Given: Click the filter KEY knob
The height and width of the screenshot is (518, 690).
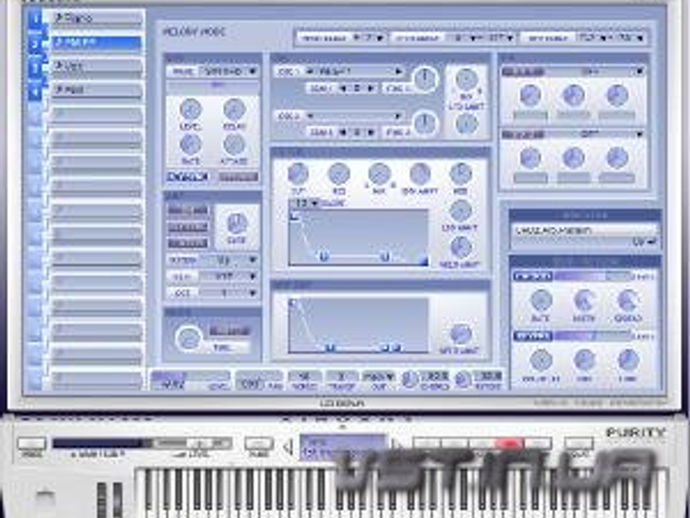Looking at the screenshot, I should click(x=460, y=174).
